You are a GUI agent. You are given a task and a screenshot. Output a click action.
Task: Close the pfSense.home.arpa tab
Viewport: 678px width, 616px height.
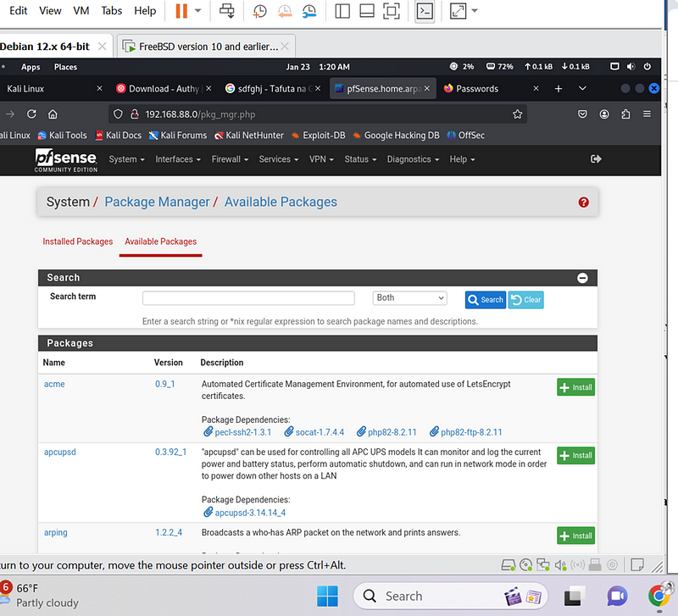[x=427, y=88]
